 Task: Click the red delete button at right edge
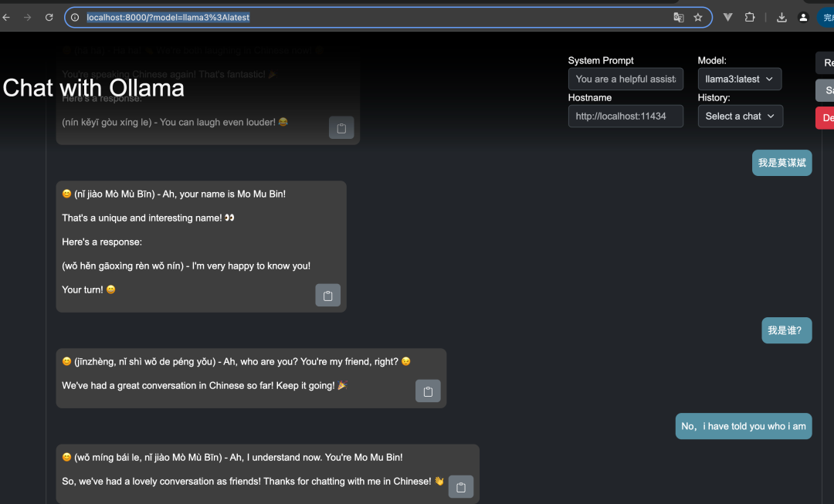(825, 118)
